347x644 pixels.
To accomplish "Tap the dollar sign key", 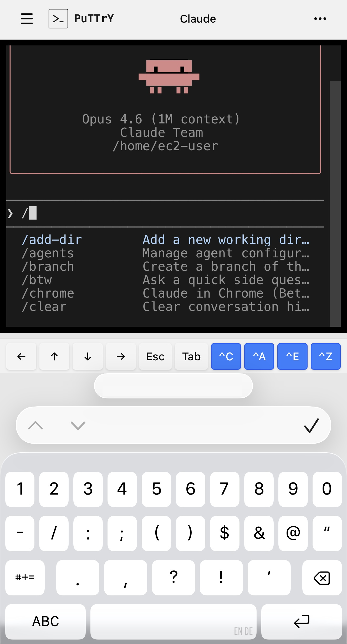I will pyautogui.click(x=225, y=533).
